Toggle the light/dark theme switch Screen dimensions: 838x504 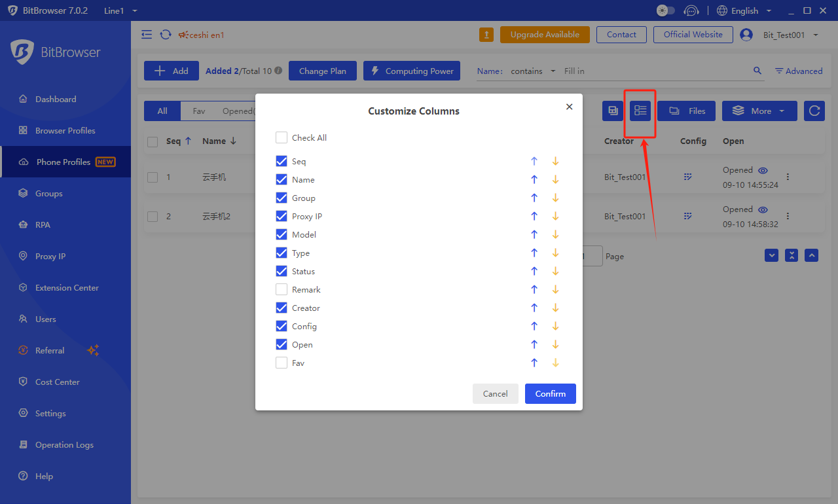click(x=665, y=10)
